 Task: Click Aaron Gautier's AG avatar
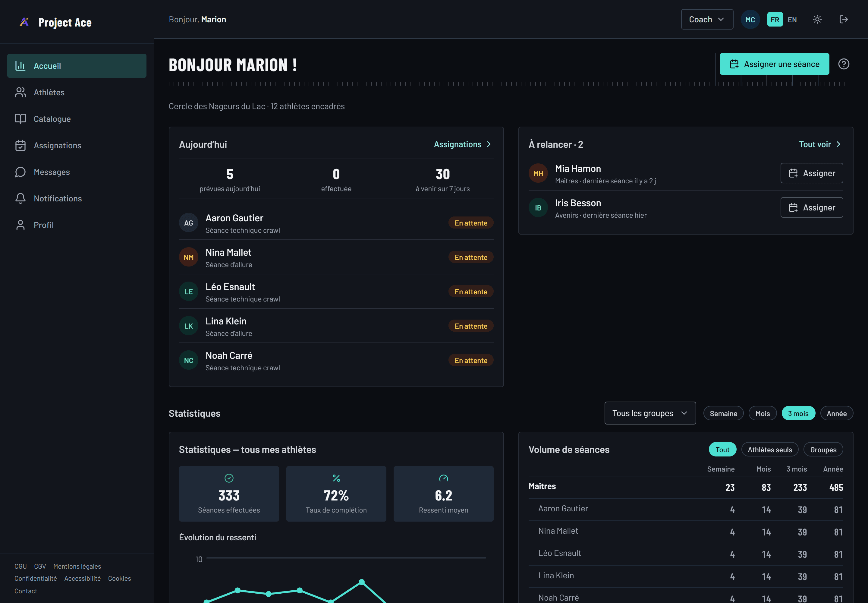coord(188,223)
